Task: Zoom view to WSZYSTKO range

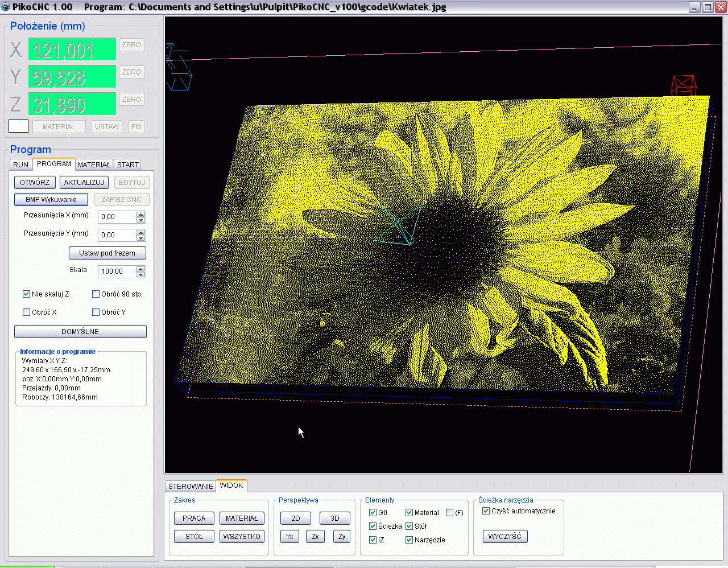Action: coord(242,537)
